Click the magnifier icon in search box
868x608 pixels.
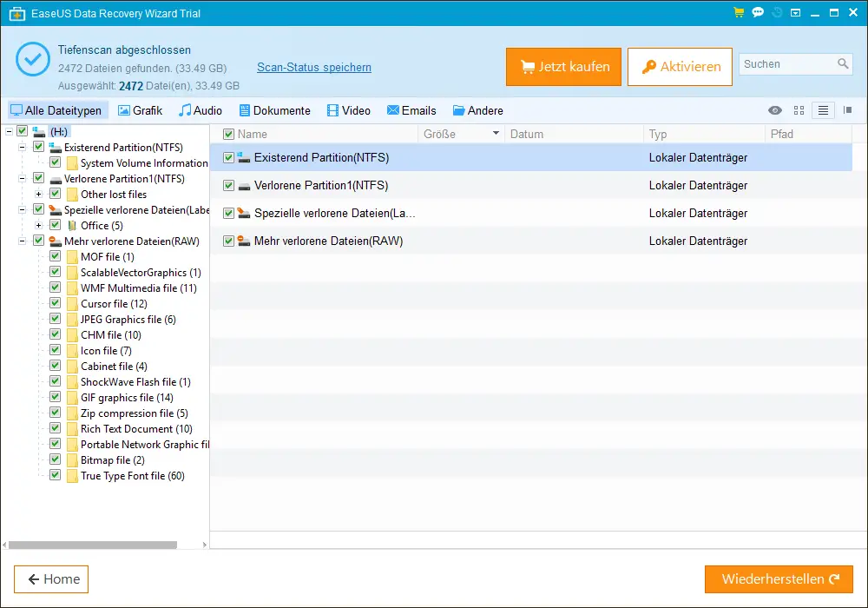point(843,63)
